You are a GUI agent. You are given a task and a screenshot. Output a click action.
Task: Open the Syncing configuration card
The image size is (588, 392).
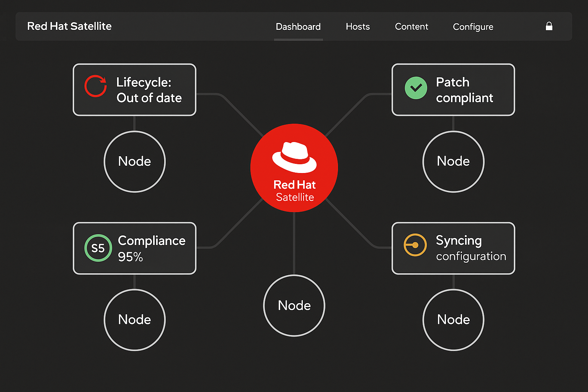click(453, 248)
